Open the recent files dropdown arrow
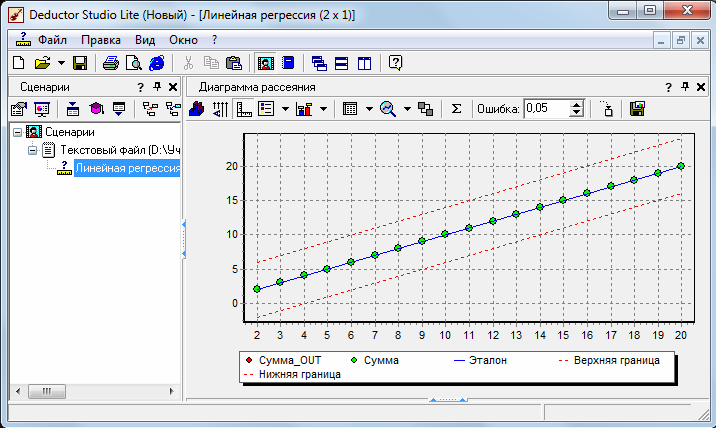This screenshot has height=428, width=716. pos(61,63)
